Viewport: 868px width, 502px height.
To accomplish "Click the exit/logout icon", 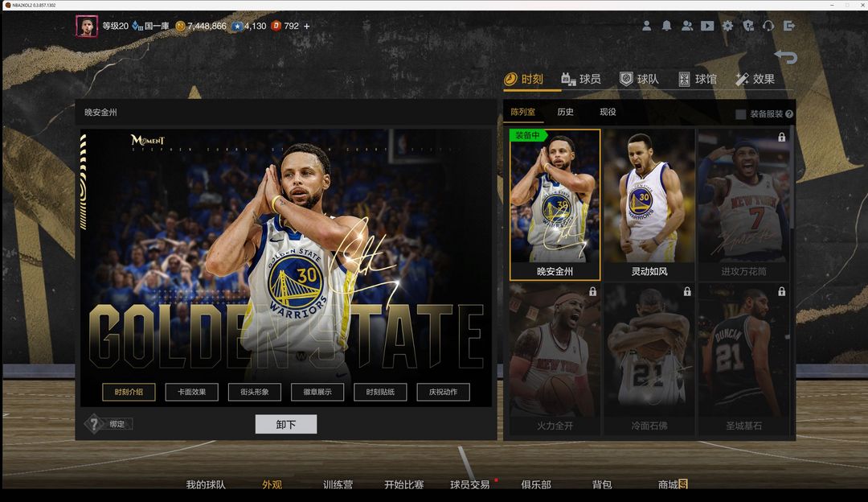I will coord(789,26).
